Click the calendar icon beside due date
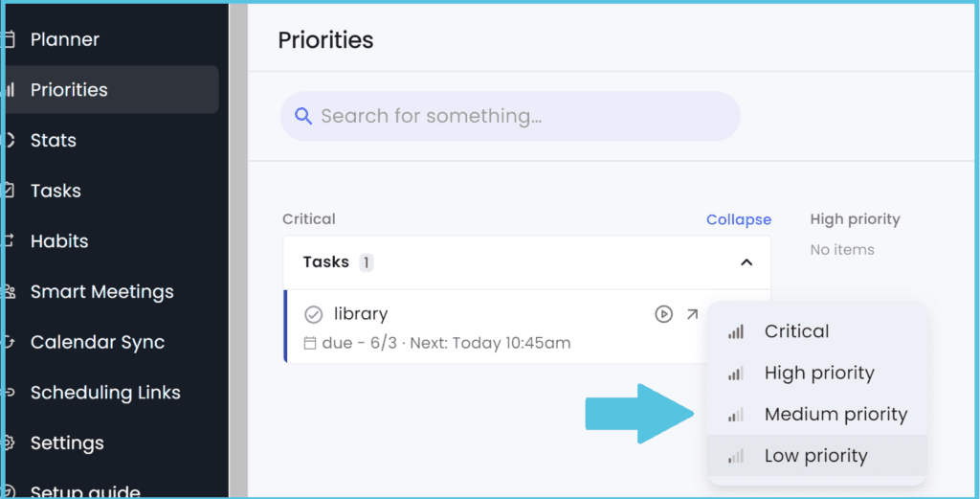 click(x=309, y=343)
